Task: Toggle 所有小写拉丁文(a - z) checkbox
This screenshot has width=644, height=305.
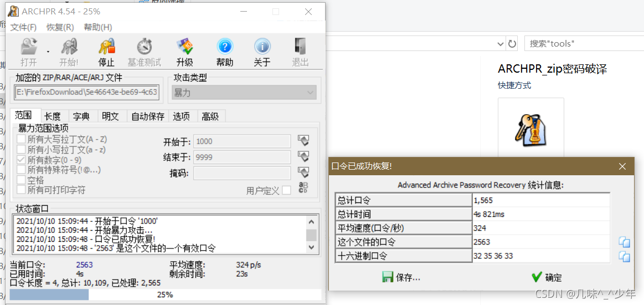Action: click(21, 150)
